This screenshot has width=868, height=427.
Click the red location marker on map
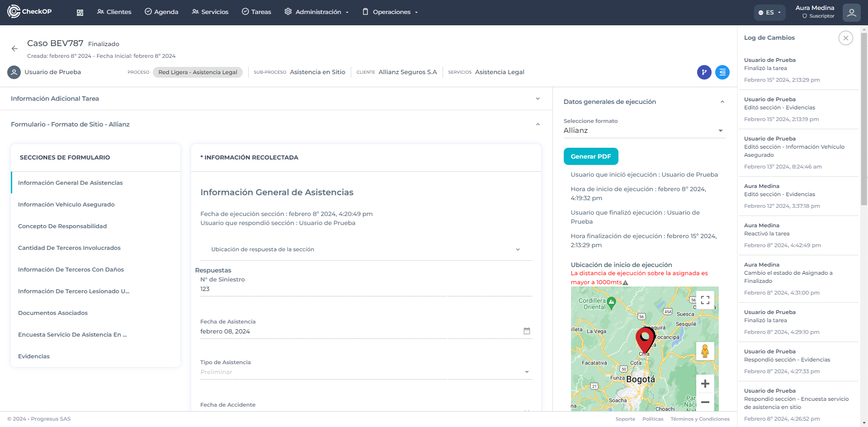pyautogui.click(x=645, y=340)
